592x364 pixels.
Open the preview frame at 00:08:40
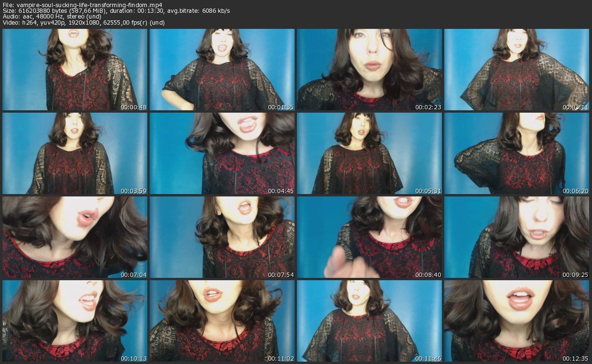click(369, 237)
